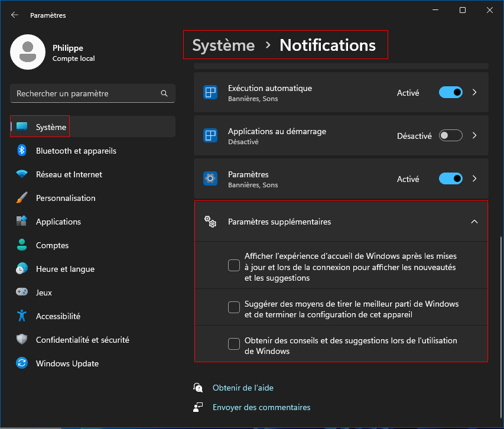Maximize the Paramètres window

pos(463,10)
